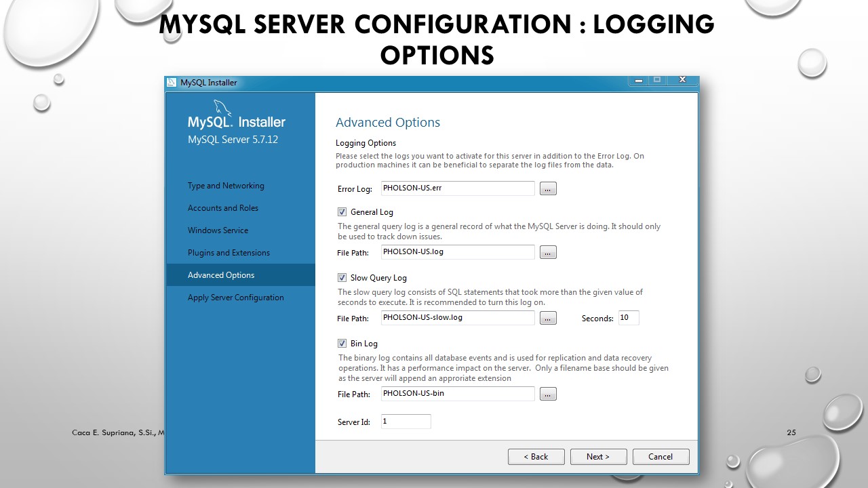
Task: Click the Bin Log label
Action: (364, 344)
